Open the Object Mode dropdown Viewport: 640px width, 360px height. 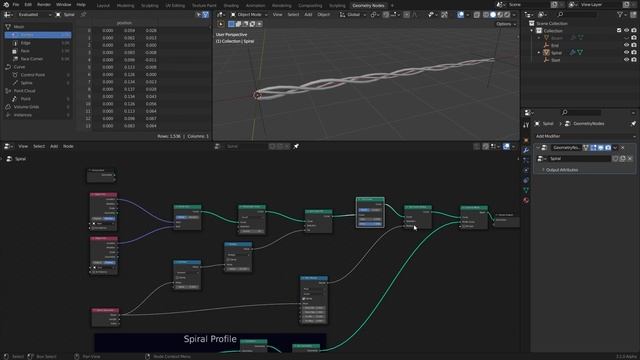tap(249, 15)
